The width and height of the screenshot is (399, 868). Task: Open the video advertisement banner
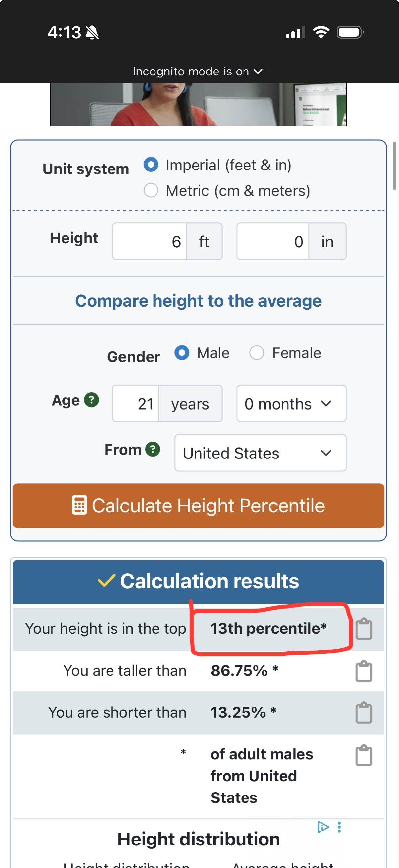(198, 105)
